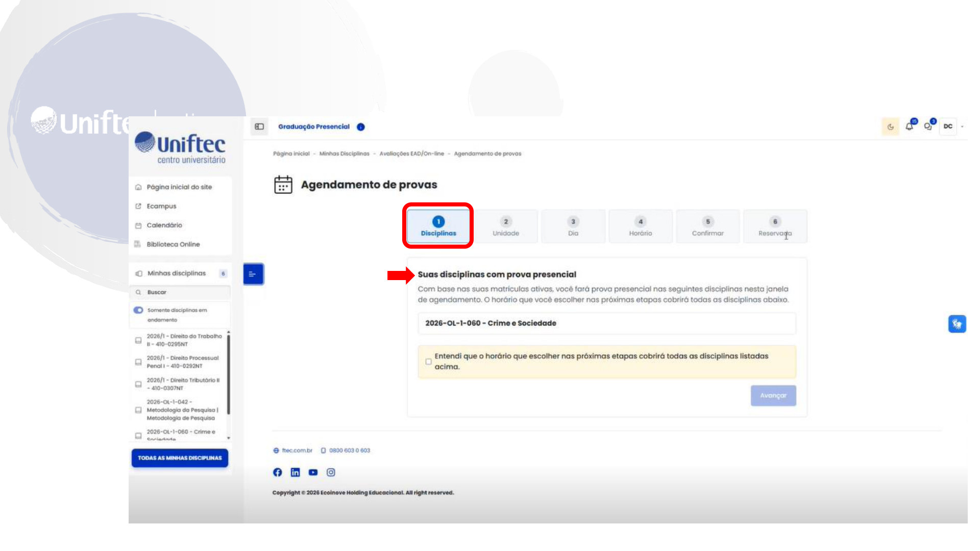Click Agendamento de provas breadcrumb

[487, 154]
